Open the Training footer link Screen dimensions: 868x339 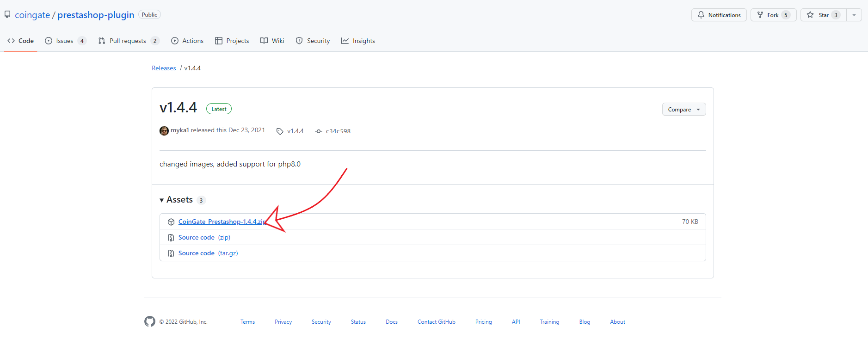click(x=549, y=322)
